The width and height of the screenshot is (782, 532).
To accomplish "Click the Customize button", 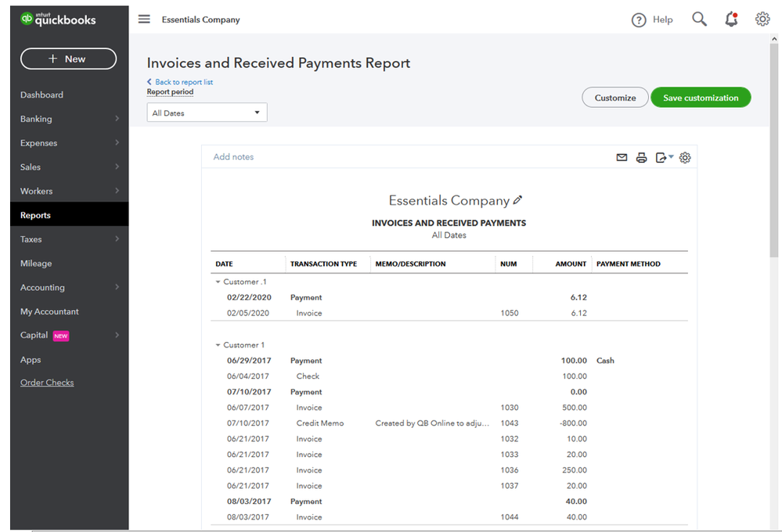I will click(x=615, y=98).
